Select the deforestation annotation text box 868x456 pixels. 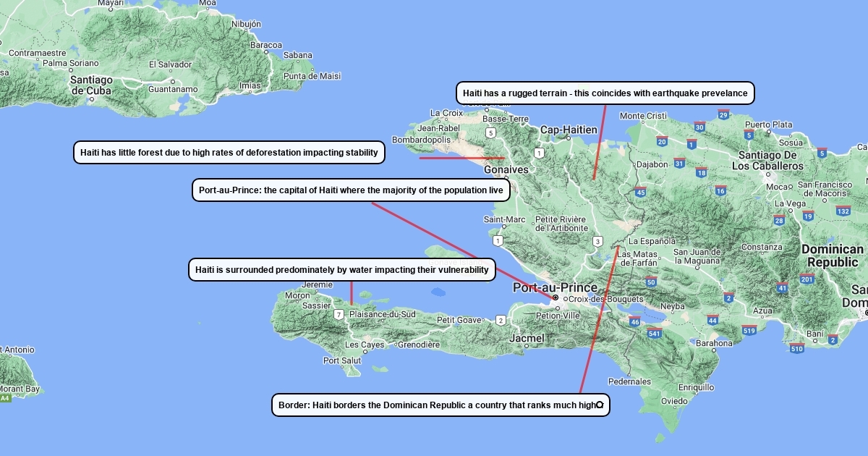[229, 153]
